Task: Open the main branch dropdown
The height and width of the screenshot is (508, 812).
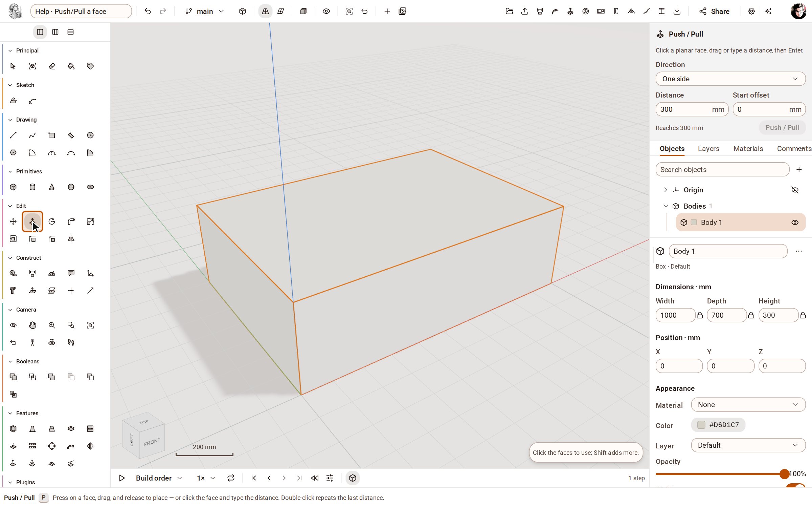Action: [205, 11]
